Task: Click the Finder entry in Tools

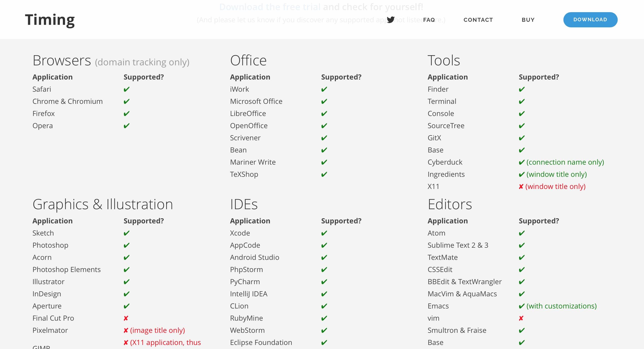Action: tap(438, 89)
